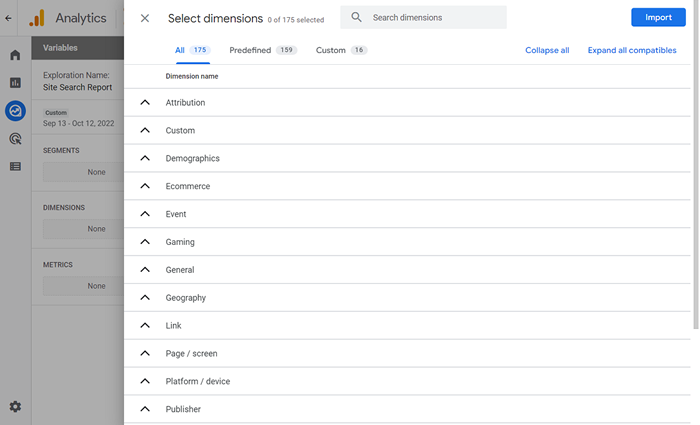
Task: Switch to the Predefined 159 tab
Action: click(x=263, y=50)
